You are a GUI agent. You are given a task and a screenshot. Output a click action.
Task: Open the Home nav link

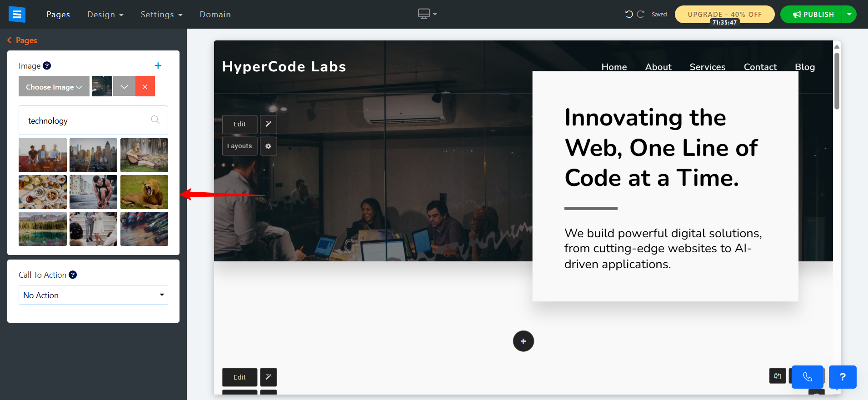[614, 67]
